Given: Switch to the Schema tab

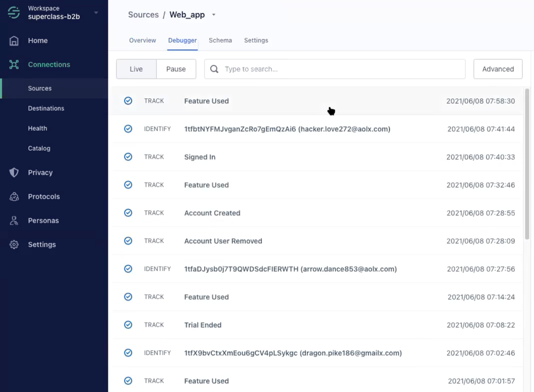Looking at the screenshot, I should (220, 40).
